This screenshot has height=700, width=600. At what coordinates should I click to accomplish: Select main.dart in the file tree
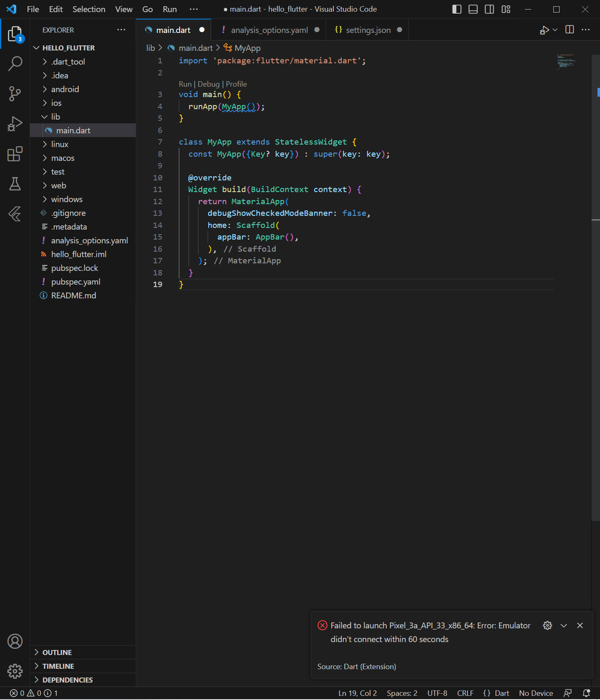pyautogui.click(x=83, y=130)
